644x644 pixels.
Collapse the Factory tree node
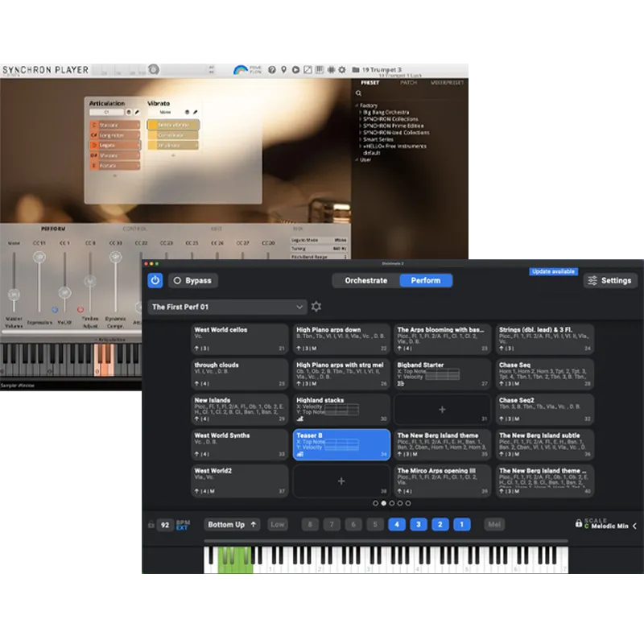[x=357, y=105]
